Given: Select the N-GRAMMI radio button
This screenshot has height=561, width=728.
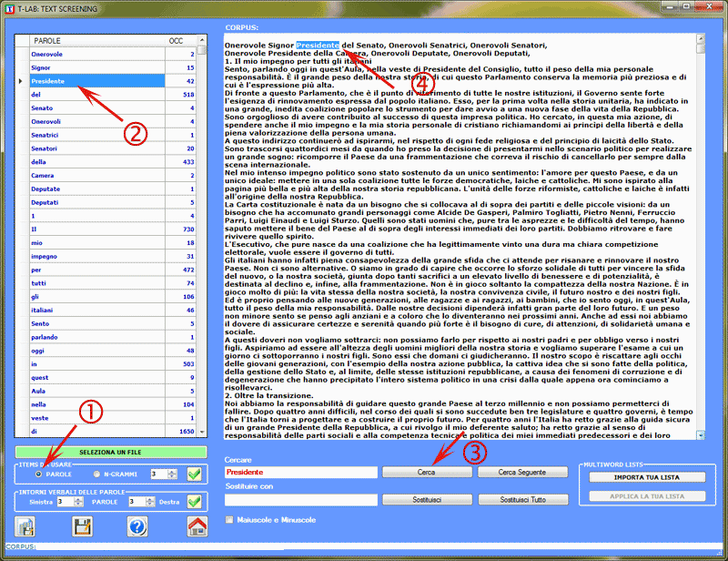Looking at the screenshot, I should pos(96,474).
